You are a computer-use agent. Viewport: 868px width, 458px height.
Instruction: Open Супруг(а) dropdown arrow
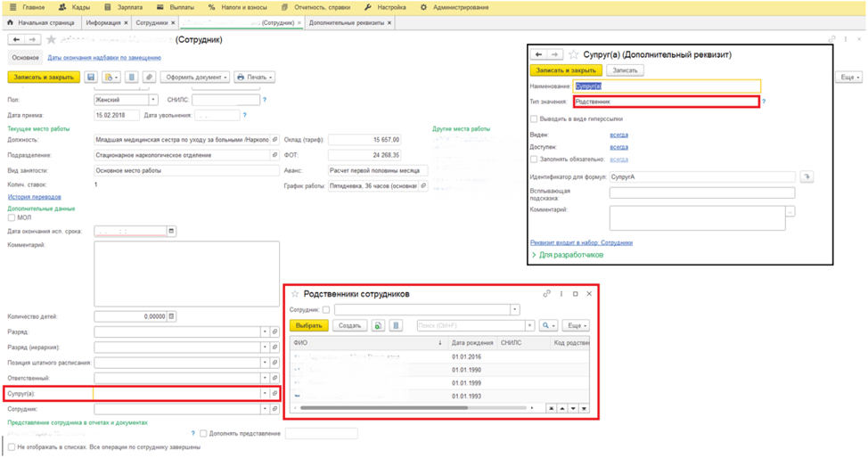pos(265,393)
